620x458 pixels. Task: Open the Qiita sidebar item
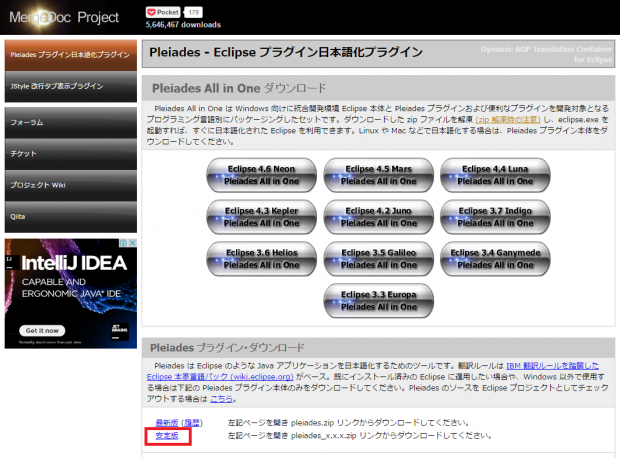[71, 217]
